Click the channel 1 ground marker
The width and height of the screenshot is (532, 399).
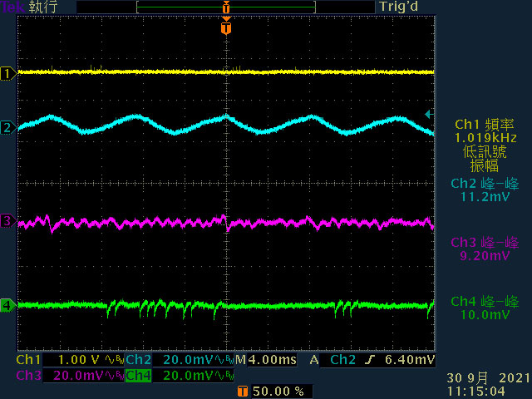point(8,73)
